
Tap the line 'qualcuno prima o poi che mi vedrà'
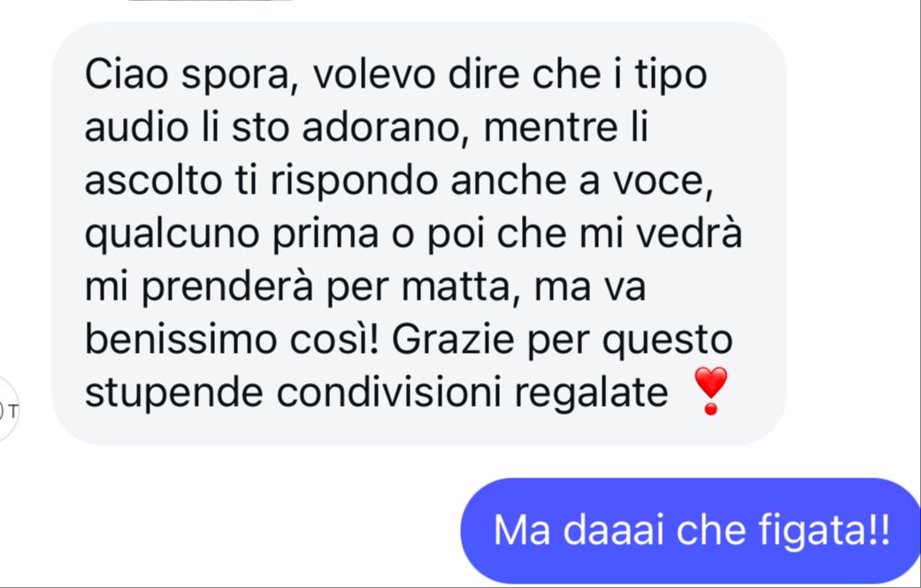[x=413, y=233]
